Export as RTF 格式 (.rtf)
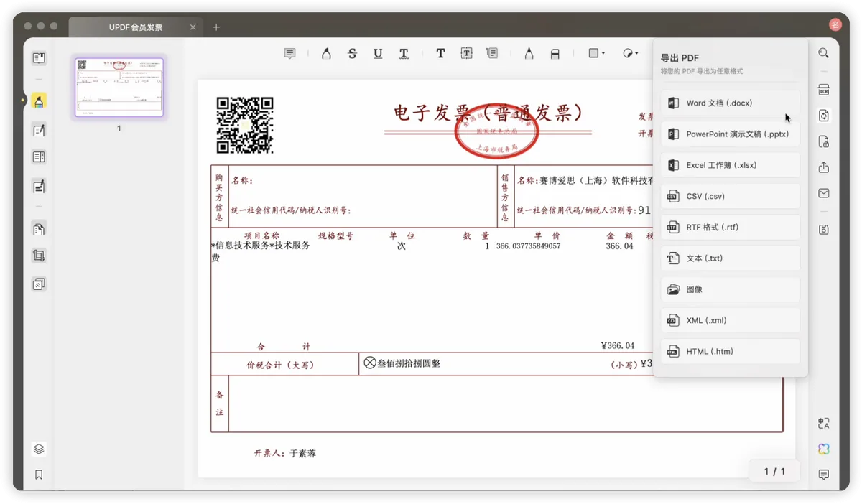The image size is (862, 504). coord(731,227)
